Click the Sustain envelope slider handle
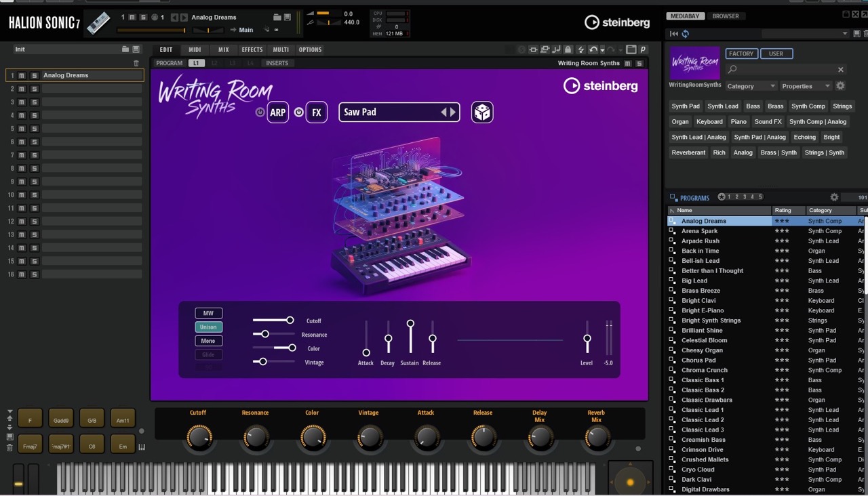Image resolution: width=868 pixels, height=496 pixels. pyautogui.click(x=410, y=324)
